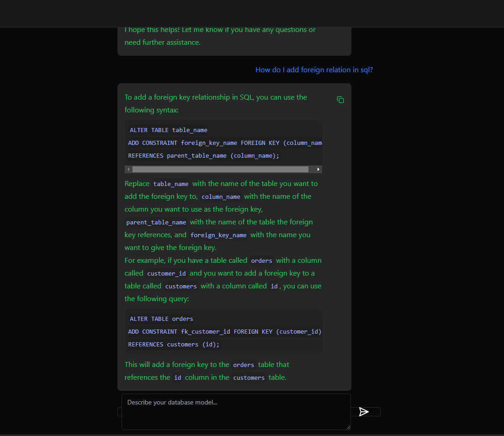The image size is (504, 436).
Task: Click the inline code 'foreign_key_name' in paragraph
Action: [x=218, y=235]
